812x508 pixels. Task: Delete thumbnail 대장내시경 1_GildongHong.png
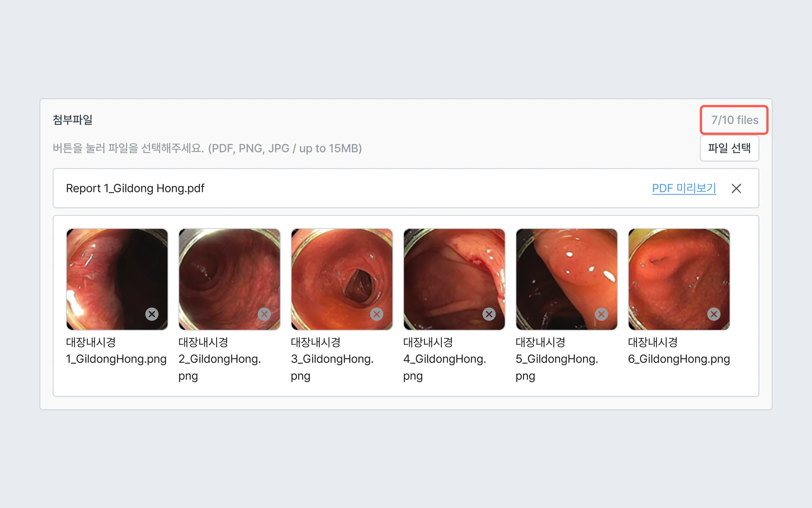[152, 314]
